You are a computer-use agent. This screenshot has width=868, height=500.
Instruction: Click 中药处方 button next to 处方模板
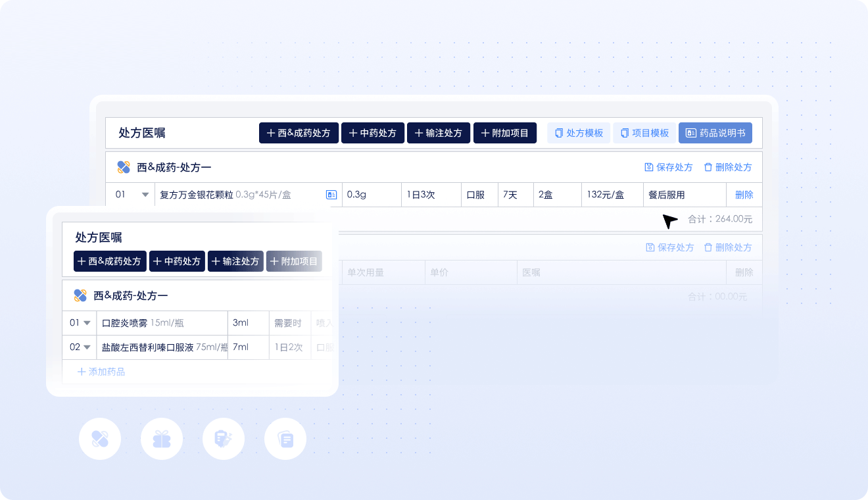pos(373,133)
